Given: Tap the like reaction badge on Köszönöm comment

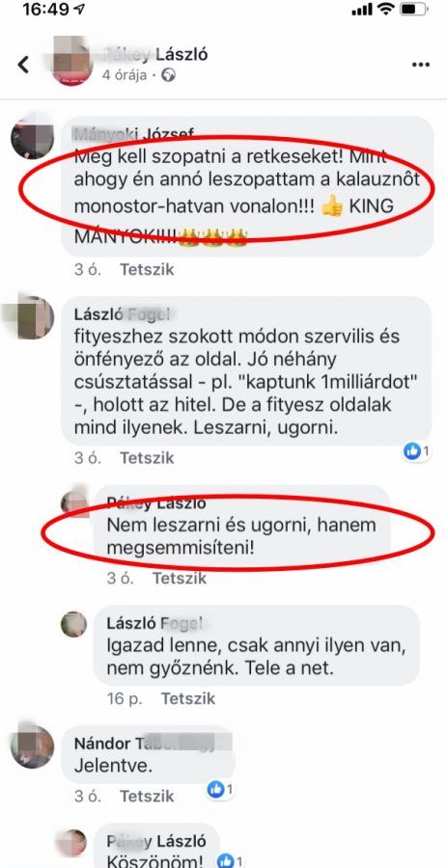Looking at the screenshot, I should [230, 861].
